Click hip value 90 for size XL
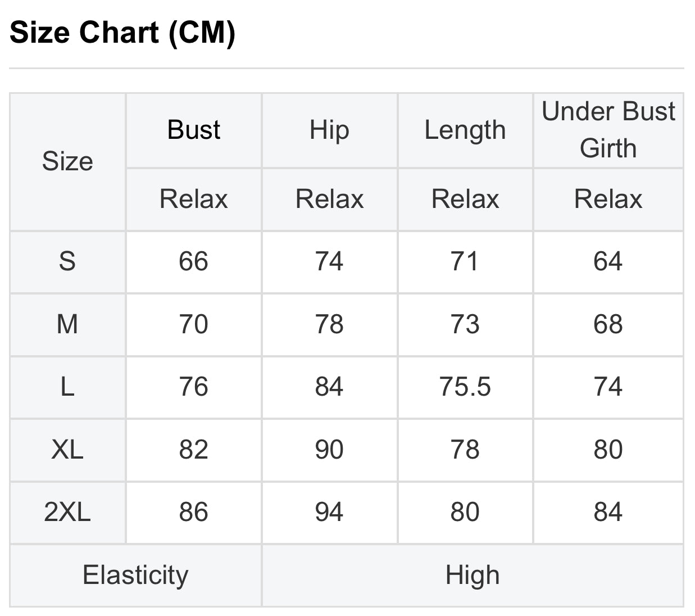Viewport: 695px width, 616px height. click(x=329, y=450)
